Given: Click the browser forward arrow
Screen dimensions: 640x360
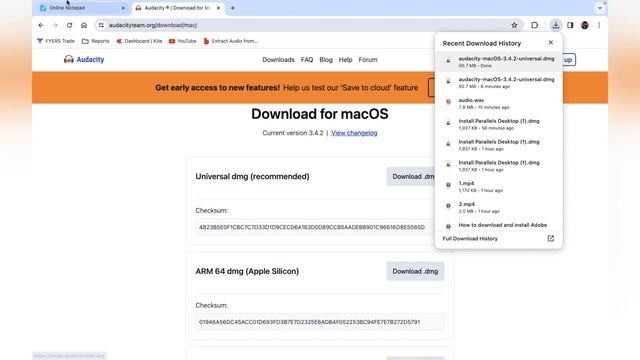Looking at the screenshot, I should [x=55, y=25].
